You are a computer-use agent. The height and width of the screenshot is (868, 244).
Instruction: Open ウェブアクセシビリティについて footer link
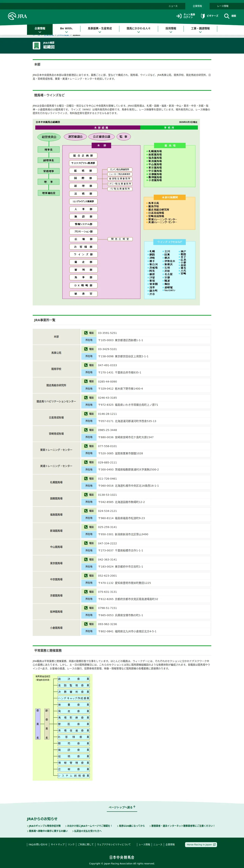tap(114, 844)
